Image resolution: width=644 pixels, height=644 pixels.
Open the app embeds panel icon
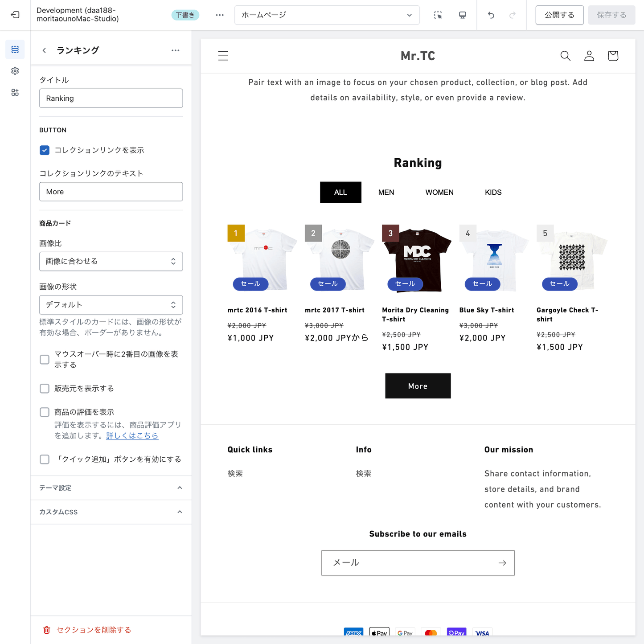tap(15, 92)
